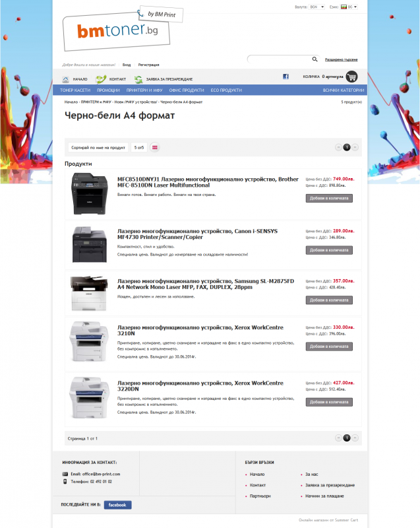The height and width of the screenshot is (528, 420).
Task: Select page 1 in bottom pager
Action: (347, 438)
